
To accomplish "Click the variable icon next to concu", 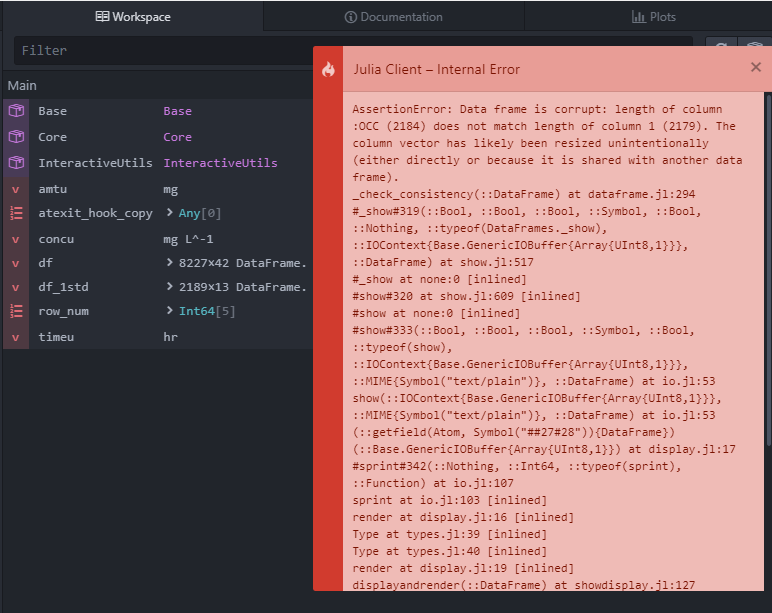I will point(16,240).
